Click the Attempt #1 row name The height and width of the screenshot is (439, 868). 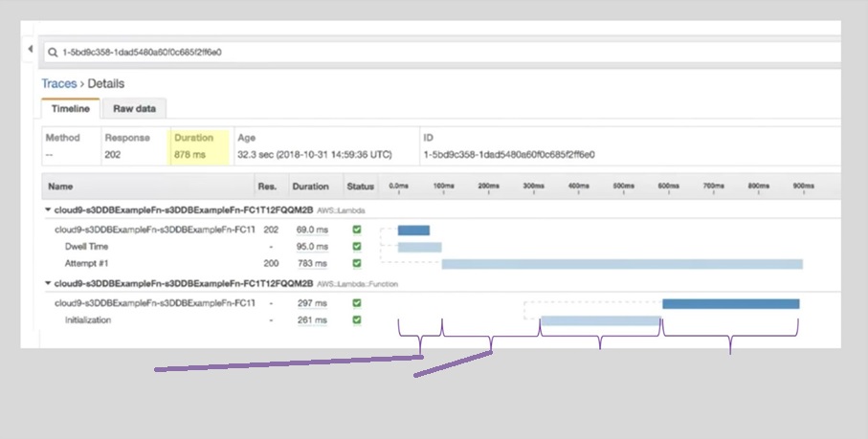[84, 263]
